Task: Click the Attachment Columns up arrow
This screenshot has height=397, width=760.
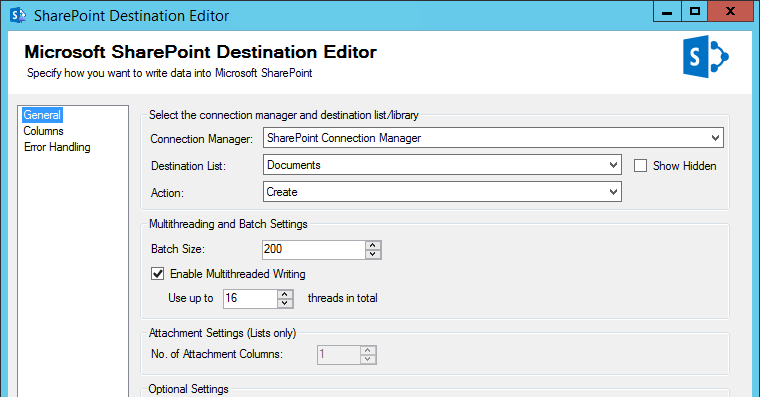Action: pos(368,350)
